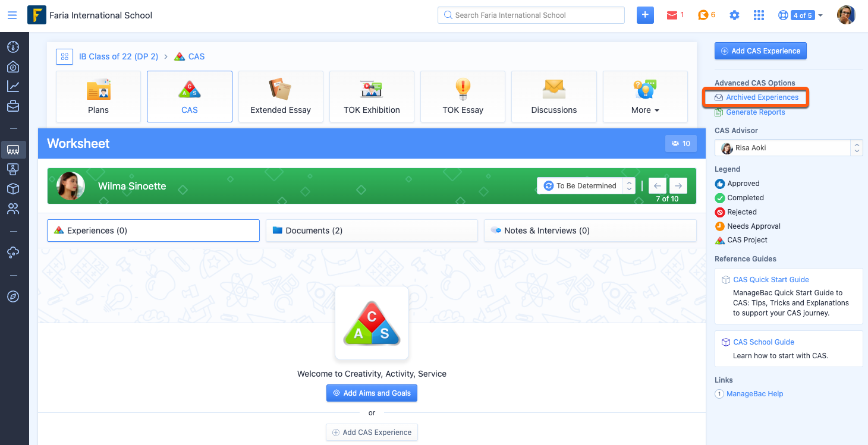
Task: Open the cloud sidebar icon
Action: [13, 253]
